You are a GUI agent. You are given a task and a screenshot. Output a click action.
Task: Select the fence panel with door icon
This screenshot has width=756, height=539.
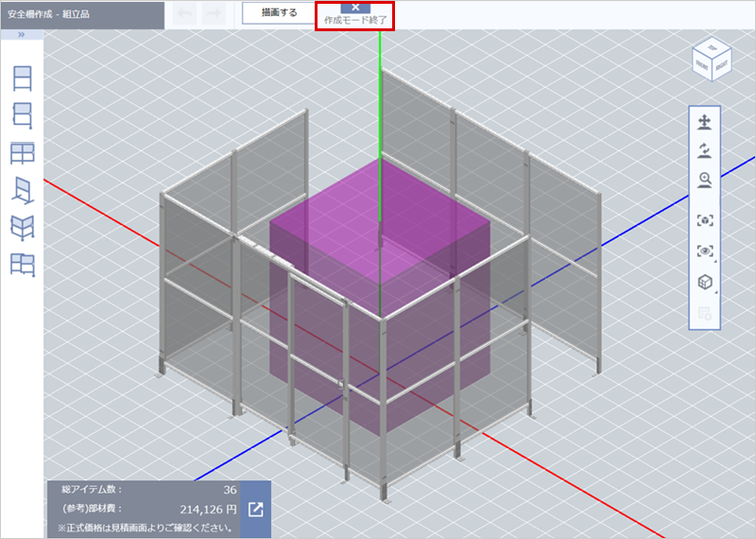[x=22, y=114]
